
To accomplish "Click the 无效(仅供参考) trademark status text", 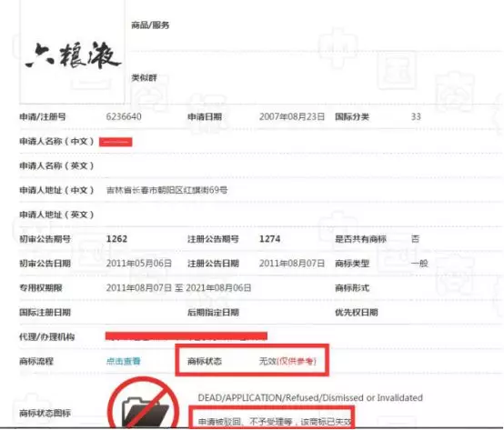I will [287, 361].
